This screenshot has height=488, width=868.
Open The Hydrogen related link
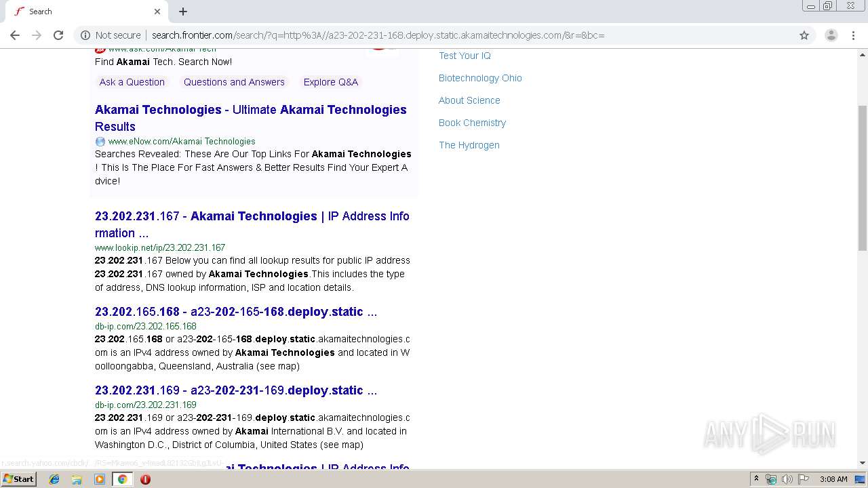click(469, 145)
